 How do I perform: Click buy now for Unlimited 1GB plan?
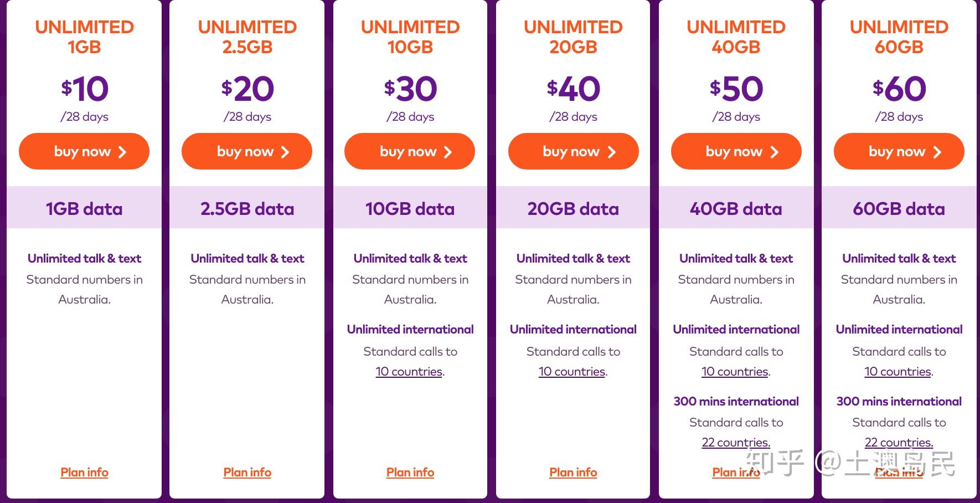click(84, 151)
